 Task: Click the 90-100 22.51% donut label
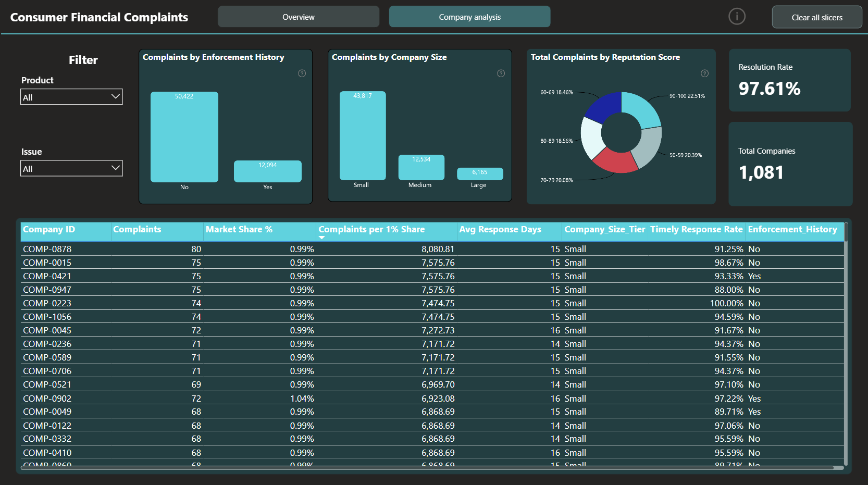(687, 96)
